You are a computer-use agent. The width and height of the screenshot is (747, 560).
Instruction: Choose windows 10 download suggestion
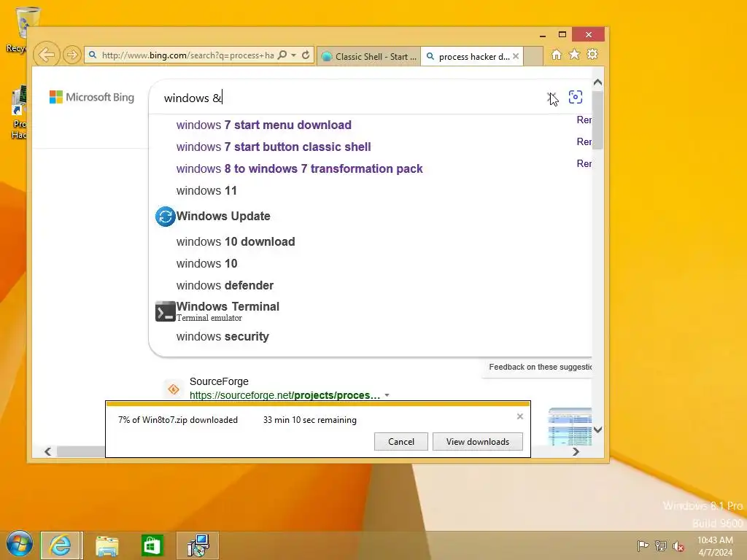[236, 241]
